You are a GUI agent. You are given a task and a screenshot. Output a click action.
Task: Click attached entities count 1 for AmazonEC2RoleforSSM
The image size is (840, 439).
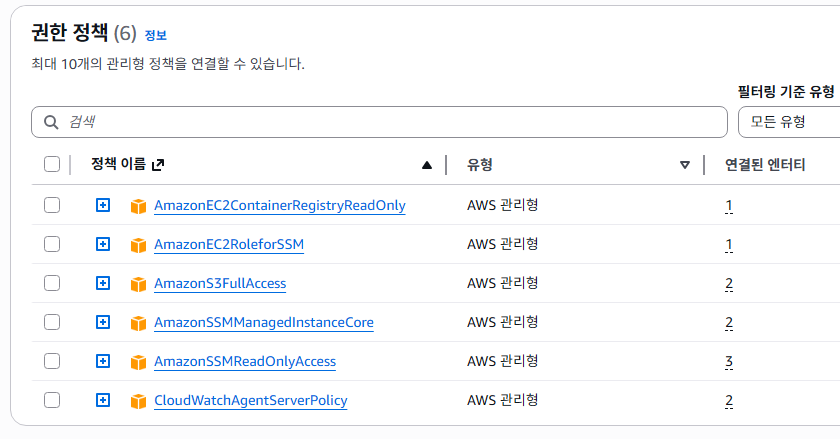(x=729, y=245)
